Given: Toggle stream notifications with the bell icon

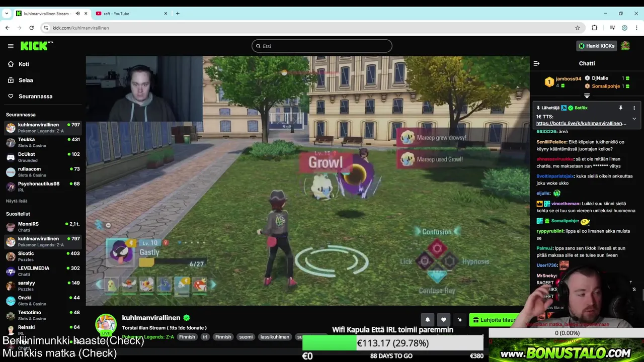Looking at the screenshot, I should click(x=428, y=320).
